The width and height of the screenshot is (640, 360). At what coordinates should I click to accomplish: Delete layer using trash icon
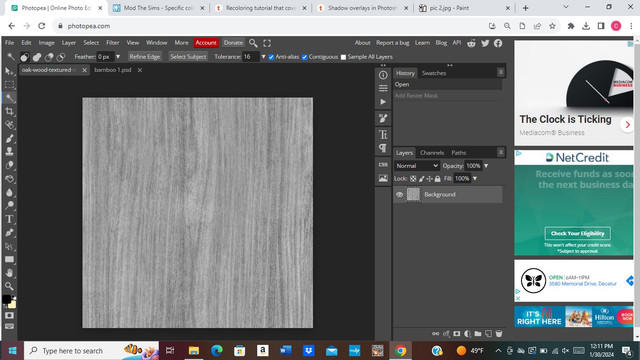499,334
